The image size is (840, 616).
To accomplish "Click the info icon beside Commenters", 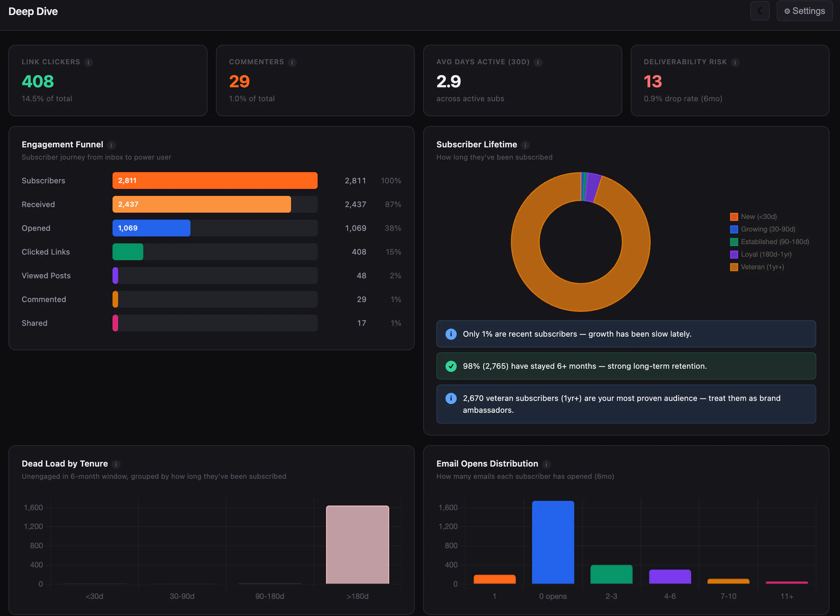I will click(292, 62).
